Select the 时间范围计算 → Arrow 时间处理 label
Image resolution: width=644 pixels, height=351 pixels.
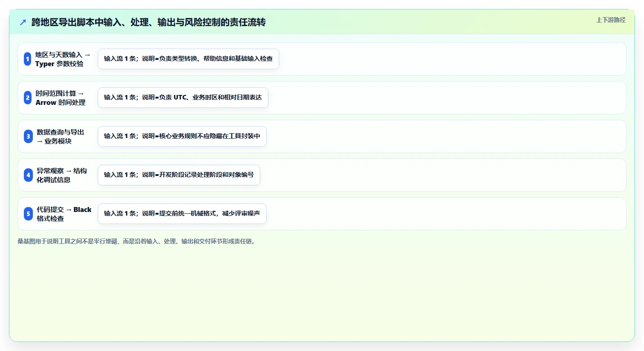tap(60, 98)
